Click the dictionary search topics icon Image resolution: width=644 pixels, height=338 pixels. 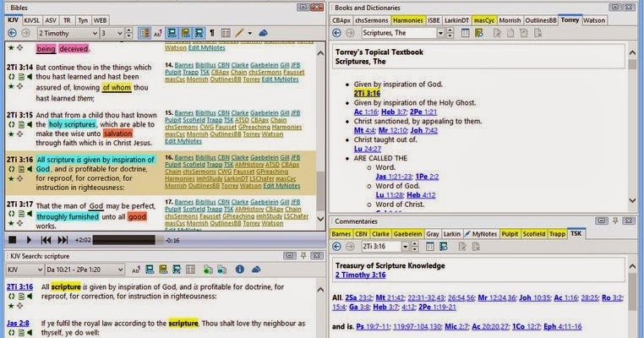pos(478,33)
